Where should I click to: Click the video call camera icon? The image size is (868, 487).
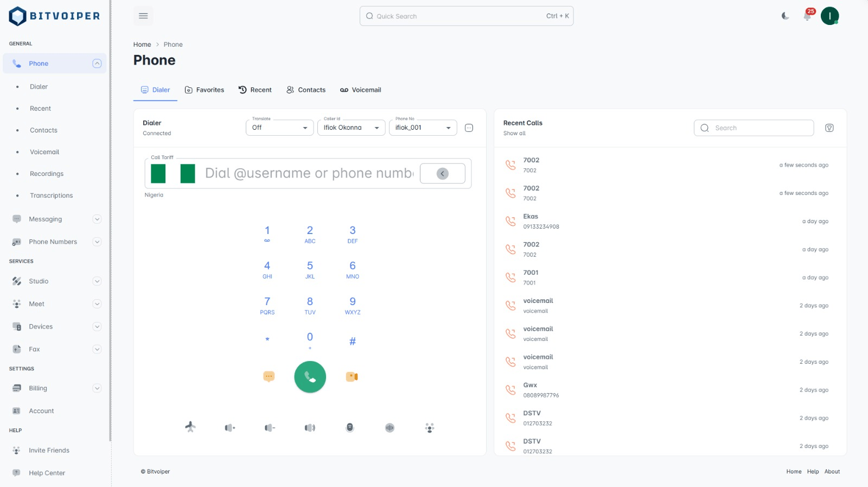352,377
